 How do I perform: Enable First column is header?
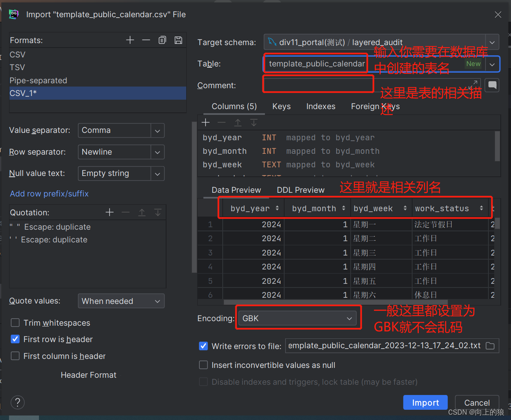click(x=15, y=356)
